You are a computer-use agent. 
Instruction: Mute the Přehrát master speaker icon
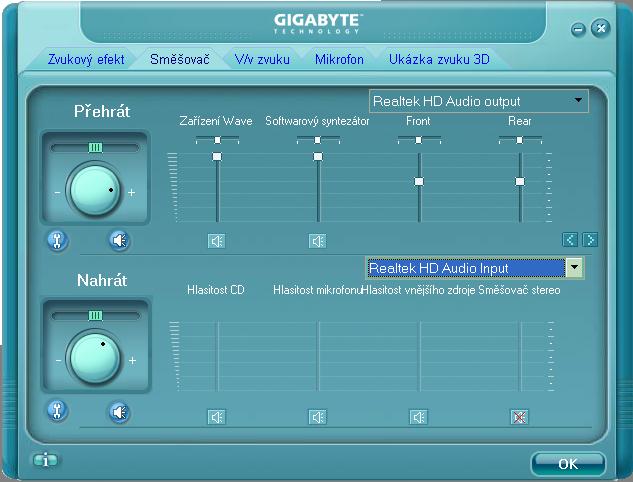click(119, 241)
